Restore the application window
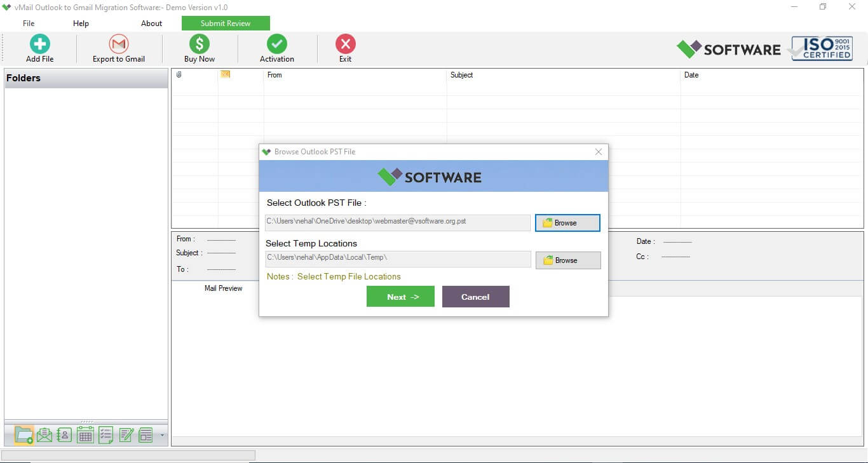 (823, 7)
